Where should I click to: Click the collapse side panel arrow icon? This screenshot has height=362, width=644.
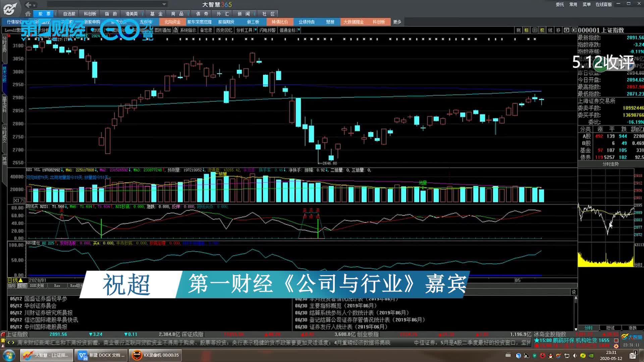pyautogui.click(x=574, y=30)
